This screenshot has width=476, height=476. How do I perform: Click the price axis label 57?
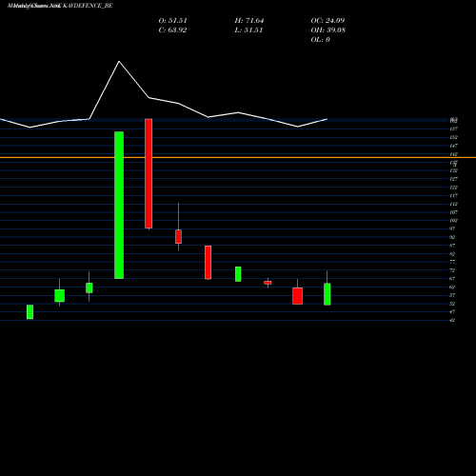tap(452, 295)
